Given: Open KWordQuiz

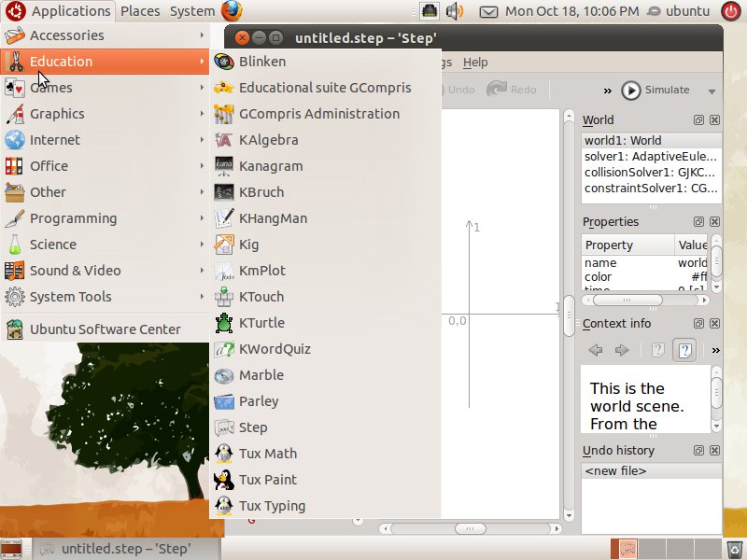Looking at the screenshot, I should pos(325,349).
